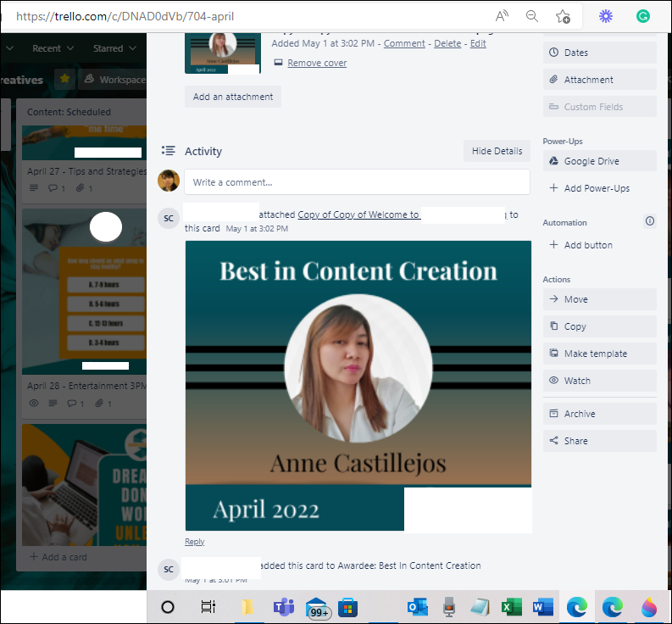Click attachment count on April 27 card
Viewport: 672px width, 624px height.
pos(84,188)
